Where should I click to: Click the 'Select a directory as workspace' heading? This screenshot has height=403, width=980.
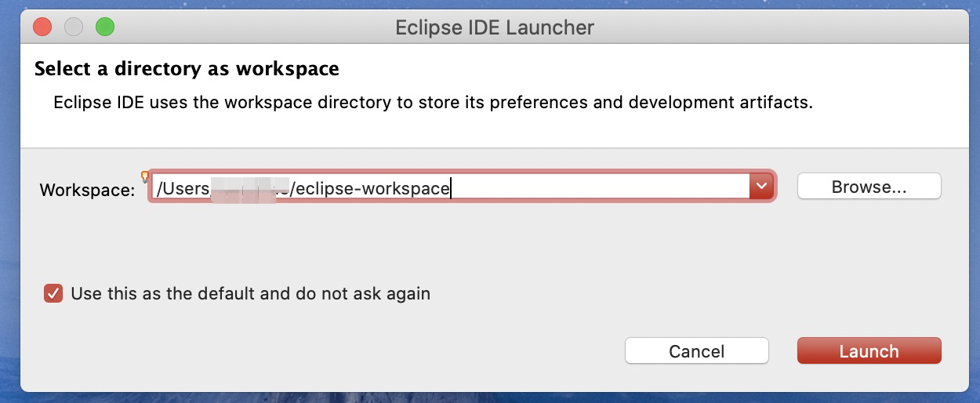[x=187, y=69]
